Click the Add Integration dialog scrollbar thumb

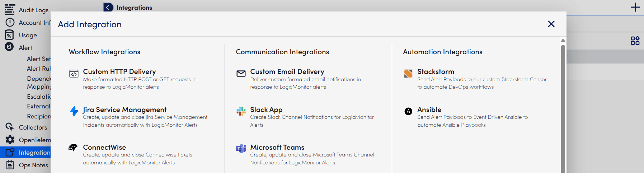(x=563, y=109)
